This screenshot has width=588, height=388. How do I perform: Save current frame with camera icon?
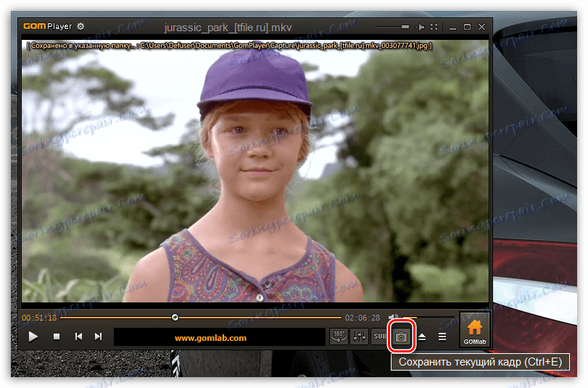point(401,337)
